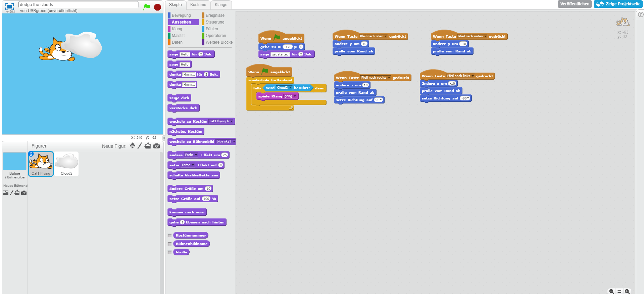
Task: Click the green flag to start
Action: point(147,7)
